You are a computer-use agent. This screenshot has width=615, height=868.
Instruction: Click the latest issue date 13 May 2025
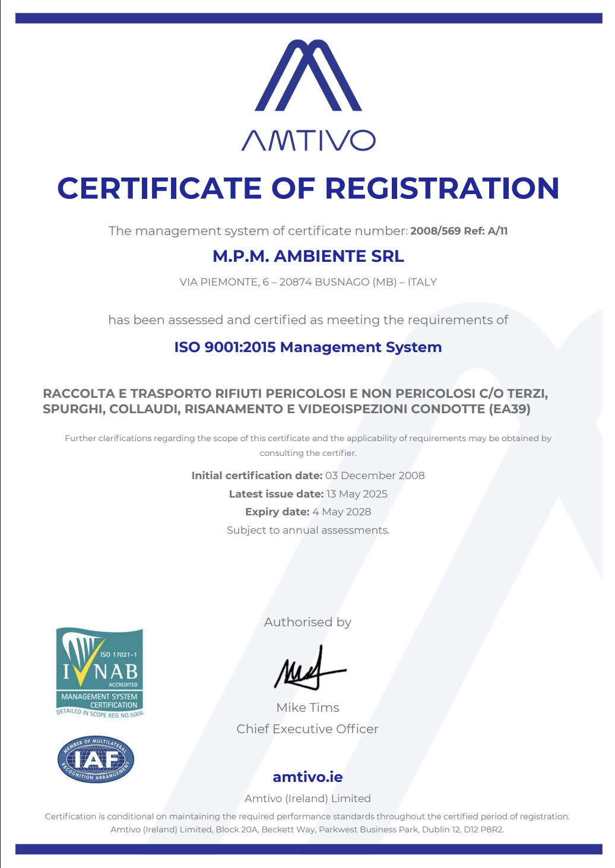click(357, 494)
